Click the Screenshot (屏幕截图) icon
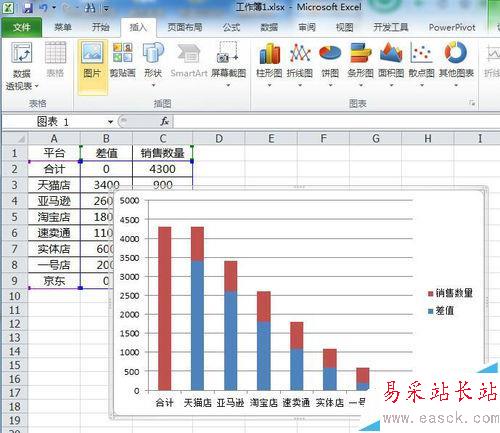The width and height of the screenshot is (500, 433). coord(228,53)
